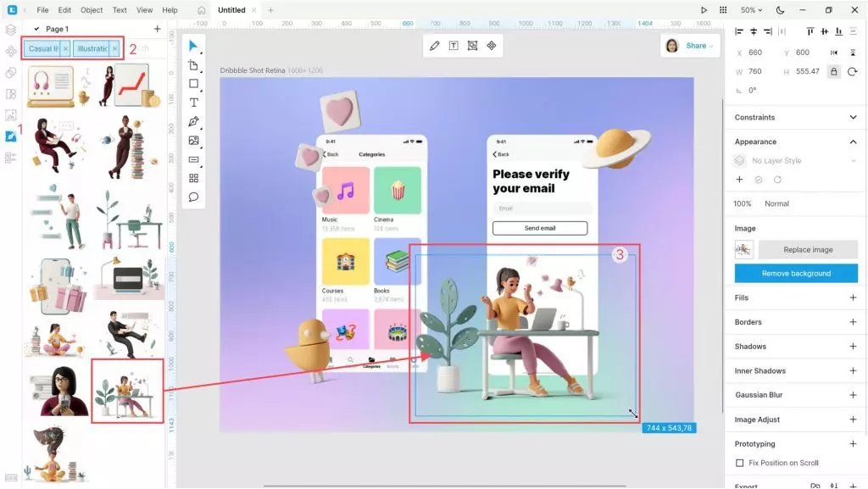Remove the Casual life filter tag
868x489 pixels.
point(65,48)
